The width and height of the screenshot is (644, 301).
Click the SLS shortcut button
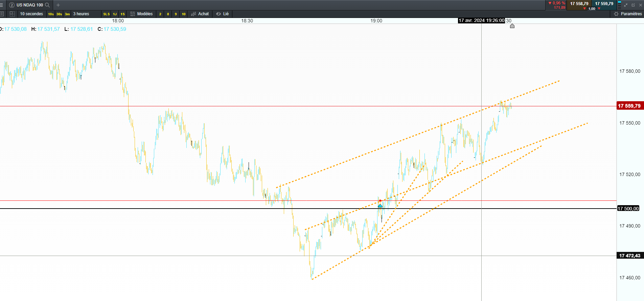tap(107, 14)
